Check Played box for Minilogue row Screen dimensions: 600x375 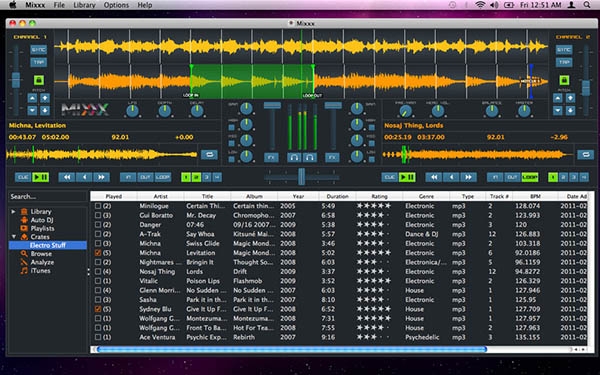click(x=98, y=206)
